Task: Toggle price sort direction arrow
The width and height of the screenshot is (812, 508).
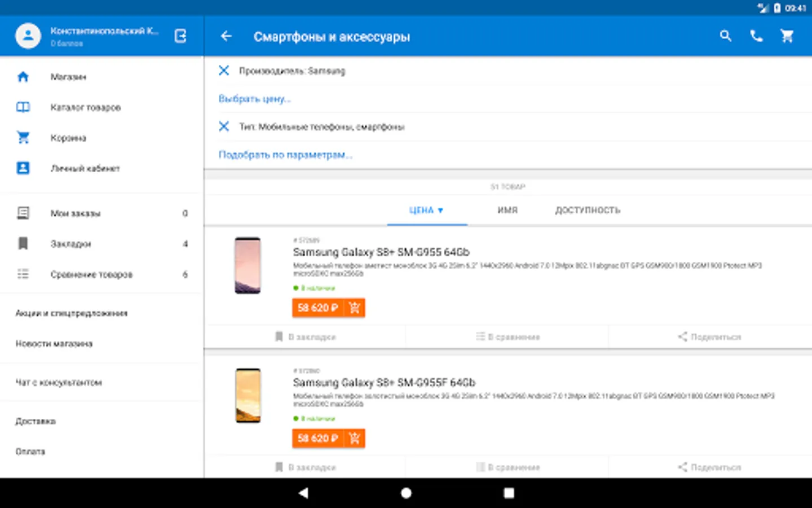Action: (x=440, y=211)
